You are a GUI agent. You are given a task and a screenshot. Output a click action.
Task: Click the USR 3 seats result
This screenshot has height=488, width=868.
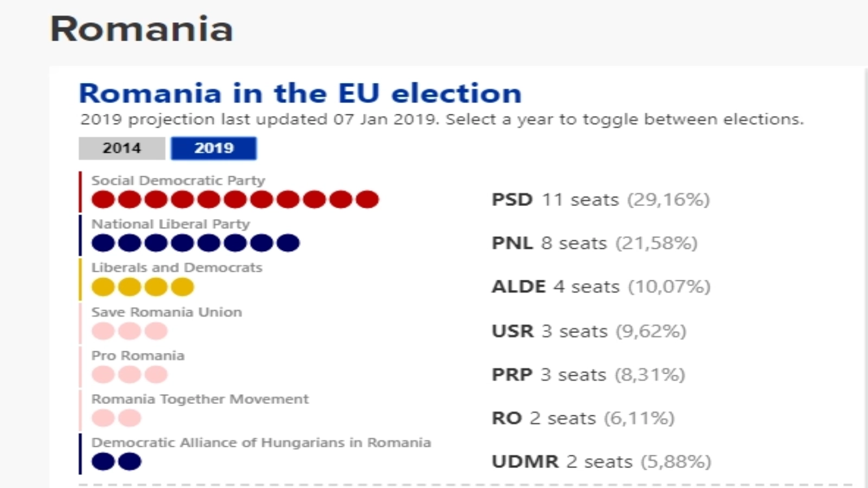pos(589,331)
